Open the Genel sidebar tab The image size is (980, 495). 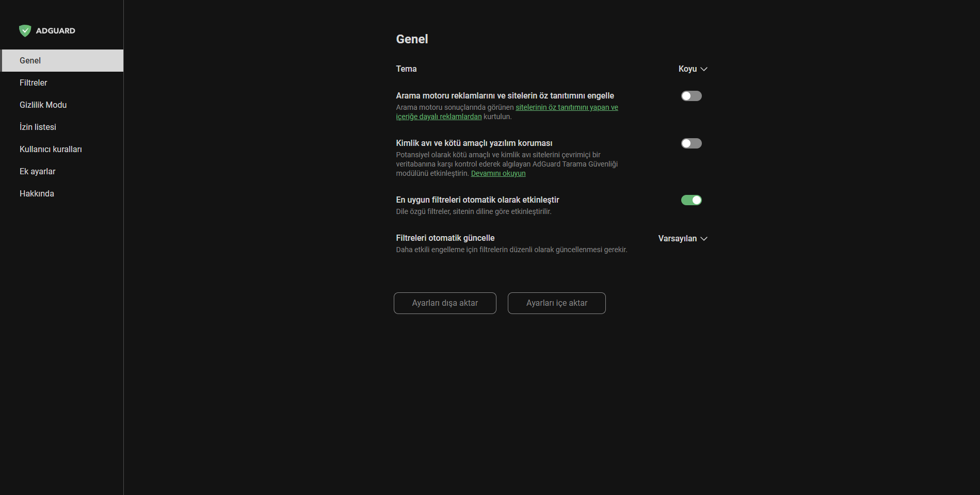(x=62, y=60)
